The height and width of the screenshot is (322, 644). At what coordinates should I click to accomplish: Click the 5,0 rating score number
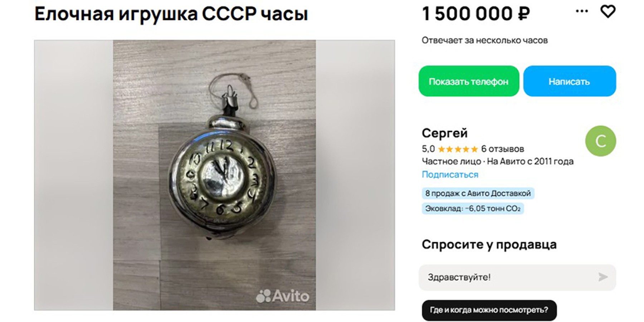(x=428, y=149)
